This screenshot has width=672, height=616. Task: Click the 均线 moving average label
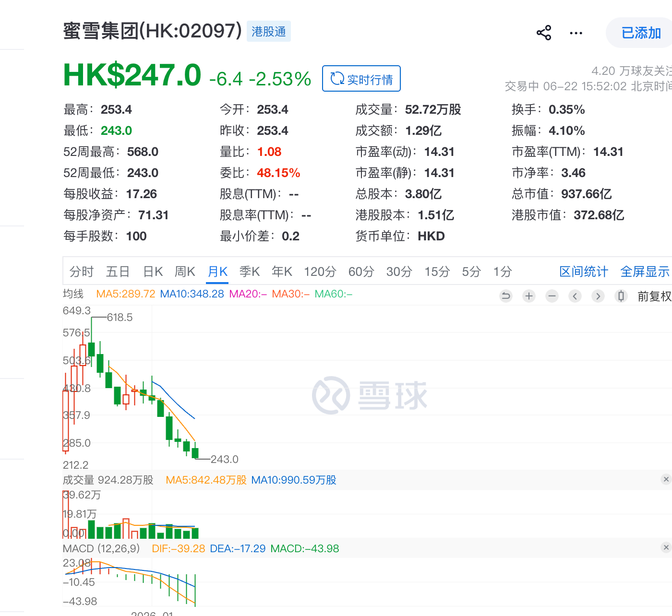click(73, 294)
